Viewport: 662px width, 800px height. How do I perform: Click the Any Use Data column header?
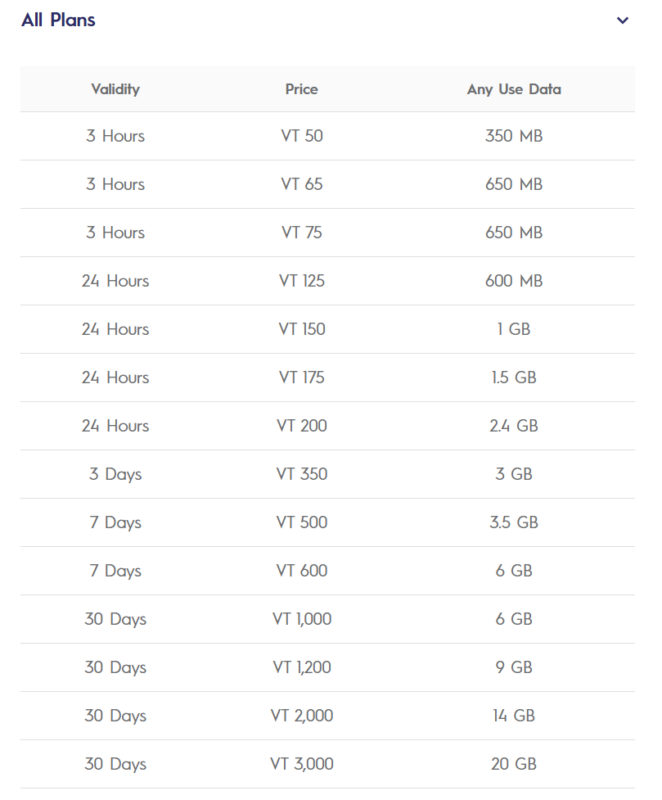pos(514,89)
